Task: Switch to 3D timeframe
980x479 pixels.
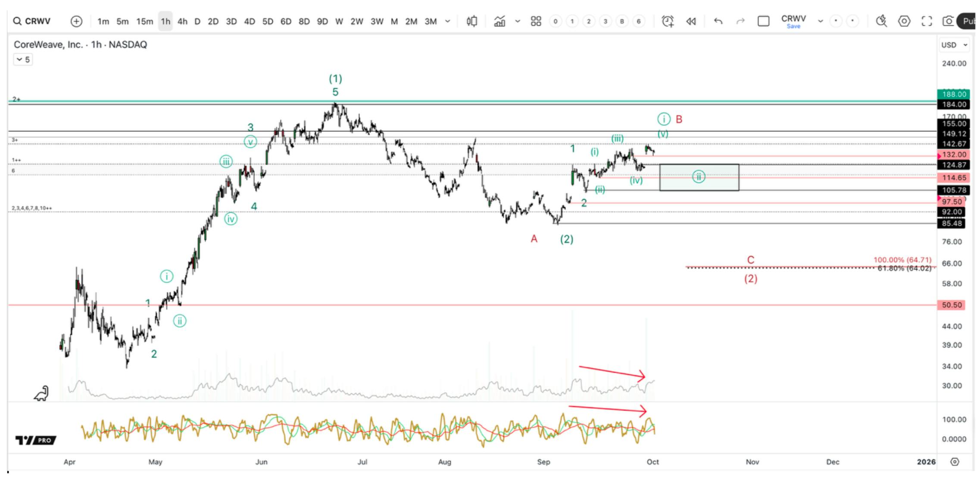Action: click(231, 21)
